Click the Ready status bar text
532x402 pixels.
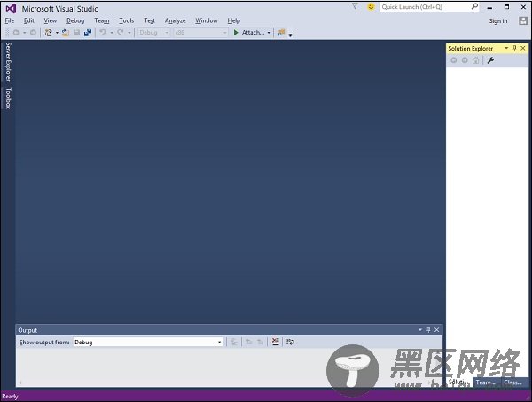coord(10,396)
